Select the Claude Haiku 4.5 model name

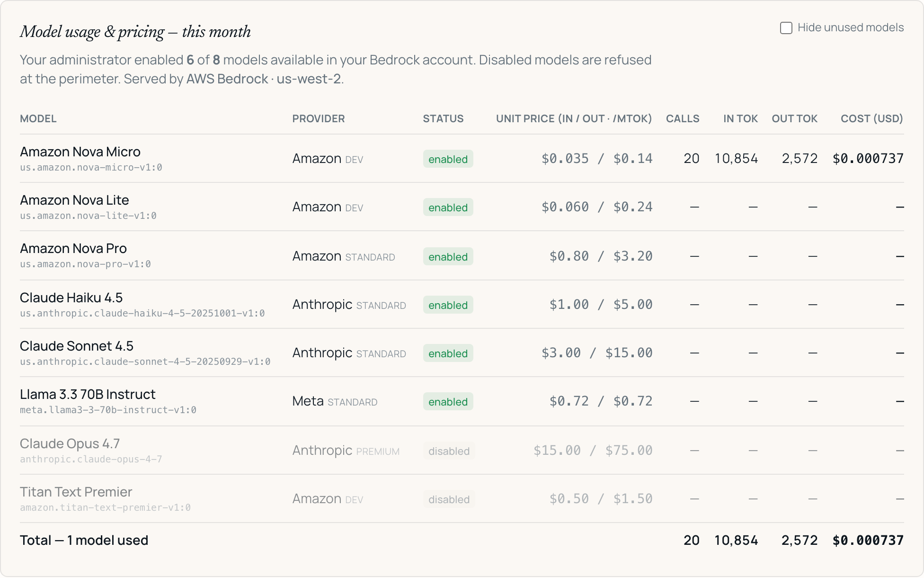71,298
